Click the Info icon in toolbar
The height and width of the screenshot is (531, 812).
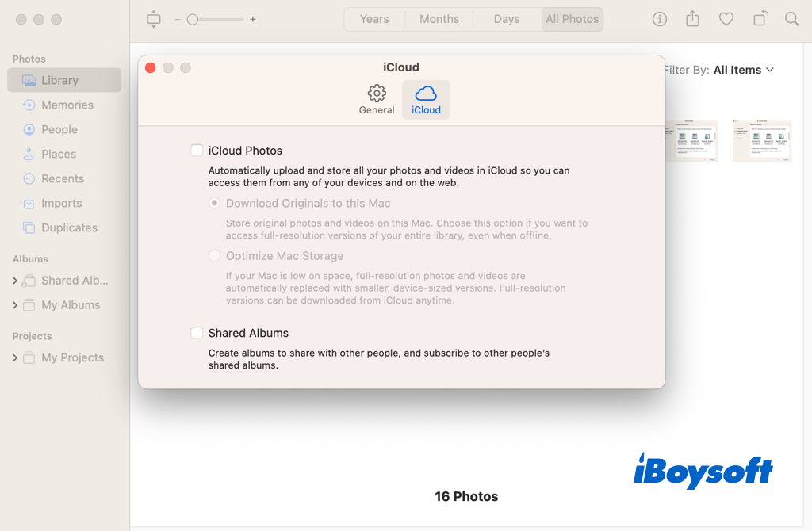(659, 19)
